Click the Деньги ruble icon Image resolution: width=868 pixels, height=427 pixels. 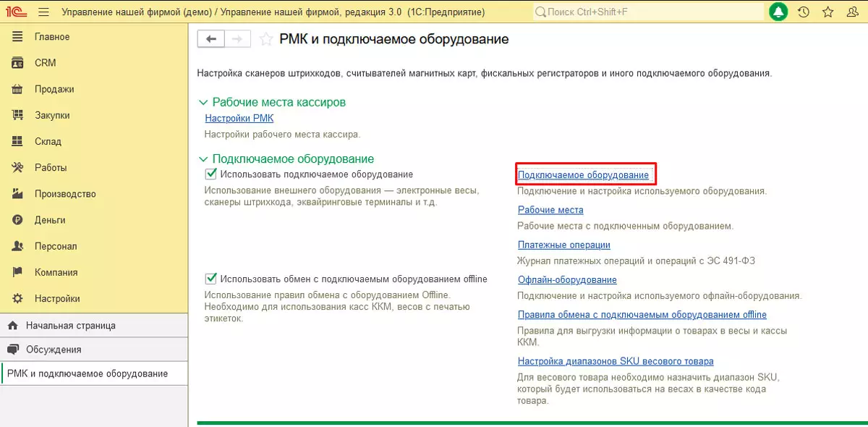coord(18,220)
